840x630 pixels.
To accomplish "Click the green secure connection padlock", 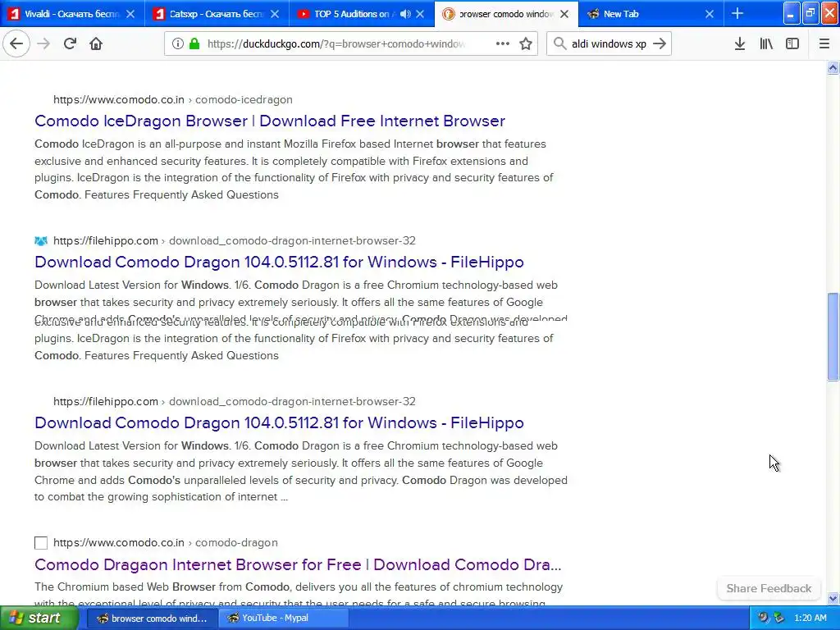I will [x=194, y=44].
